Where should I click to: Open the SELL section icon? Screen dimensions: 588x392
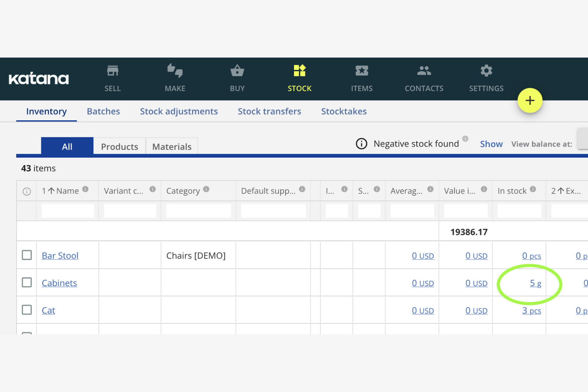tap(112, 70)
